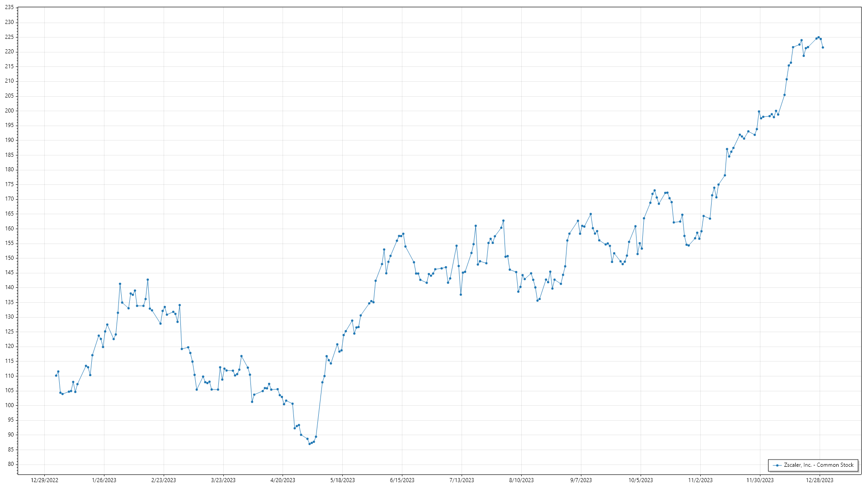Click the 9/7/2023 x-axis date label
The width and height of the screenshot is (868, 488).
[581, 480]
